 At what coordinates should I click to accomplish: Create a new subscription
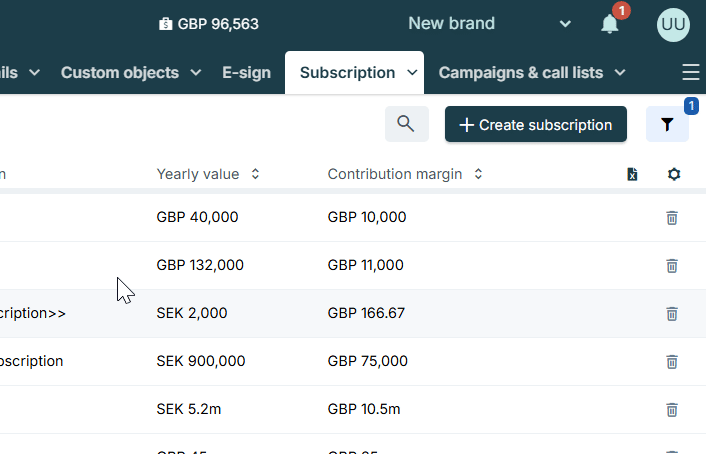click(536, 124)
